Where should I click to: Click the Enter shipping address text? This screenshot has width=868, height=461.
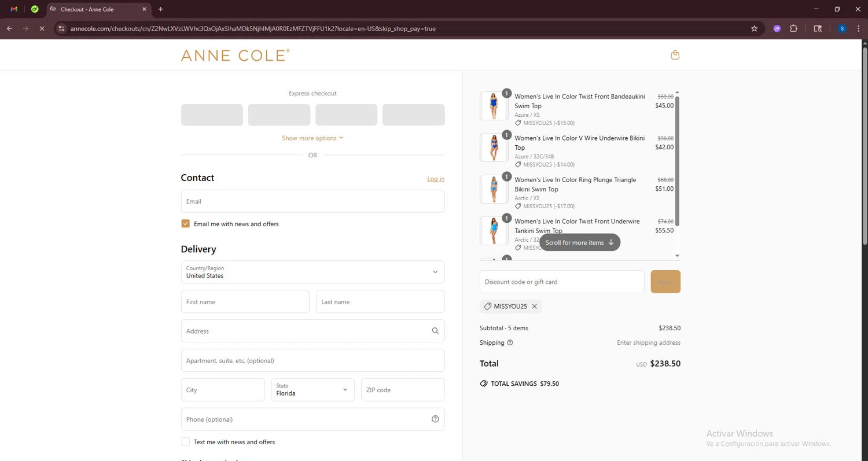(649, 342)
